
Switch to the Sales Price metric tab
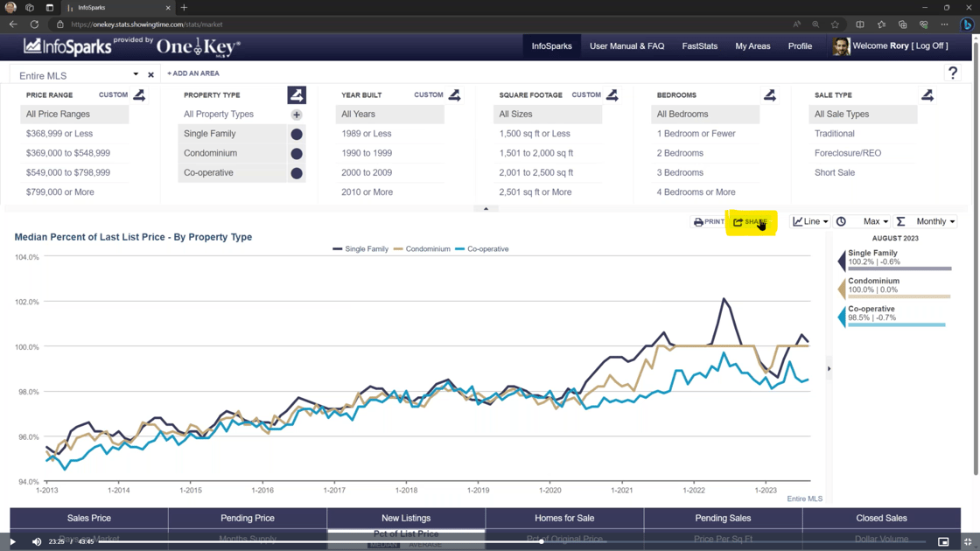[88, 518]
